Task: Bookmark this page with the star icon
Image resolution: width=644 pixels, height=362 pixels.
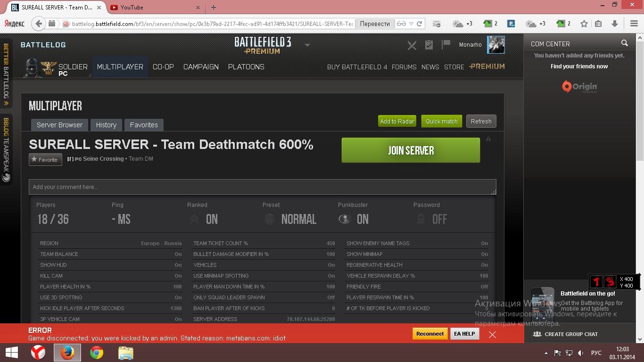Action: 584,24
